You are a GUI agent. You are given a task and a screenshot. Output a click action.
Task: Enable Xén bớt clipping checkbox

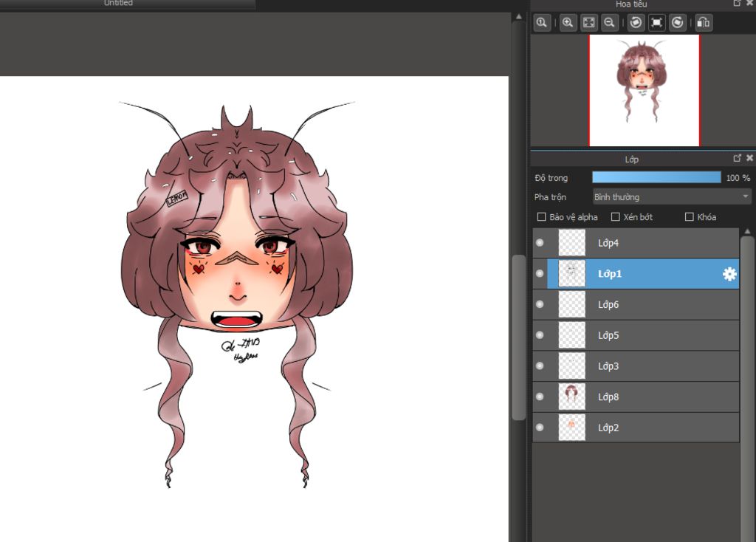coord(615,217)
